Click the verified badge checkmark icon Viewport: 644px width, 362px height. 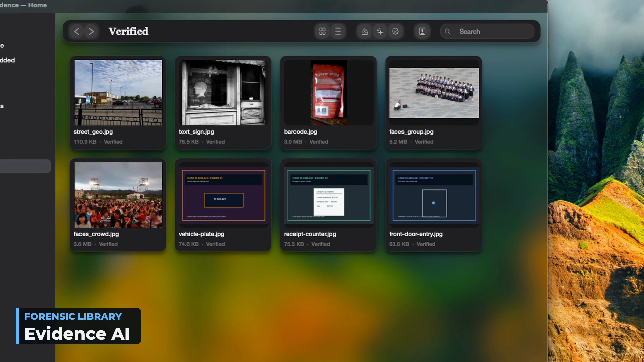[395, 32]
